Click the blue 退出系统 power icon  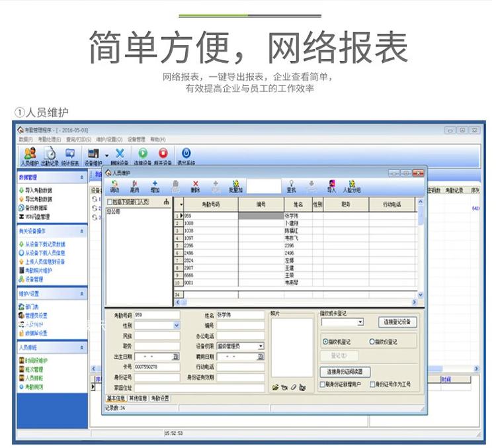click(186, 157)
